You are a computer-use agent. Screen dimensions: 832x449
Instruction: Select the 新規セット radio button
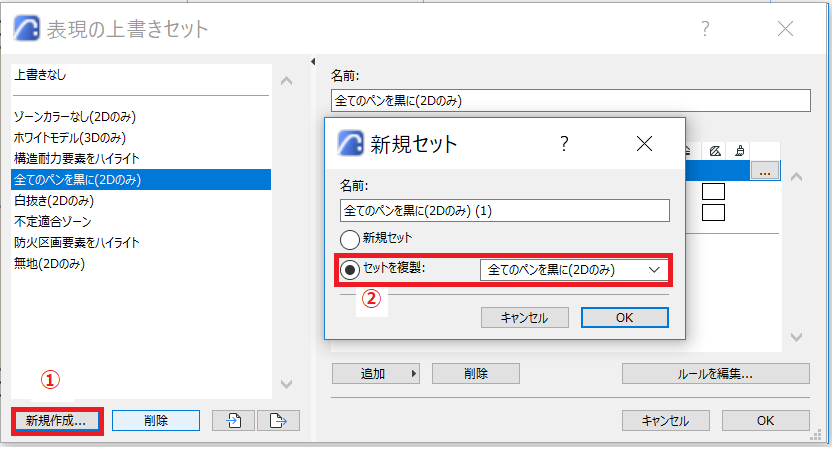[x=350, y=239]
